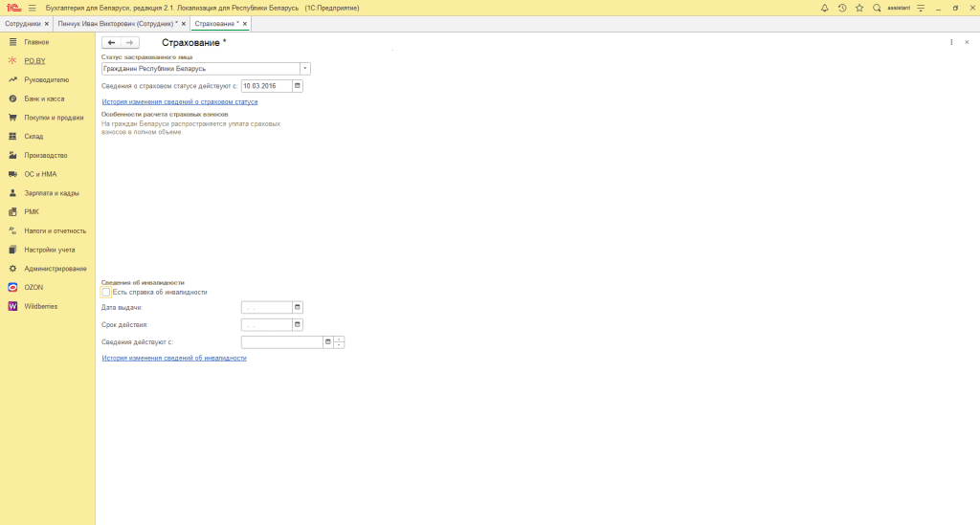Screen dimensions: 980x525
Task: Close the Пинчук Иван Викторович tab
Action: point(184,24)
